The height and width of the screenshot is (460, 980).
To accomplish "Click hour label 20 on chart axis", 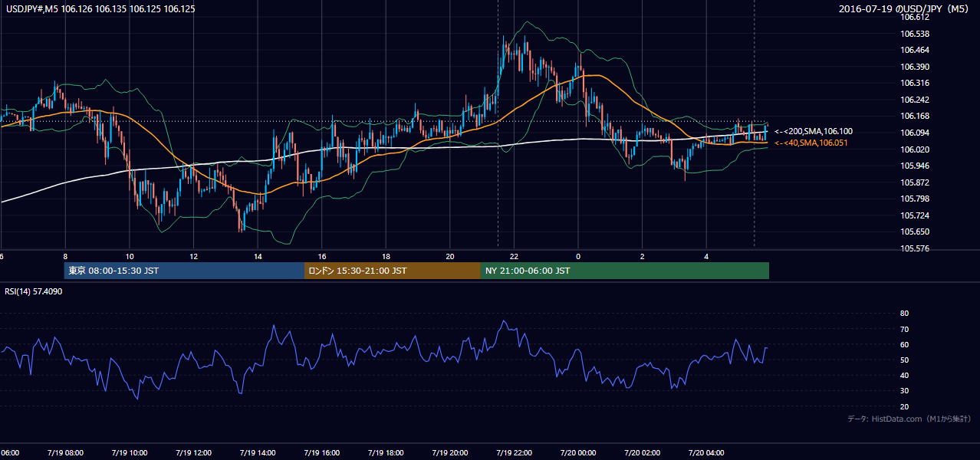I will point(450,257).
